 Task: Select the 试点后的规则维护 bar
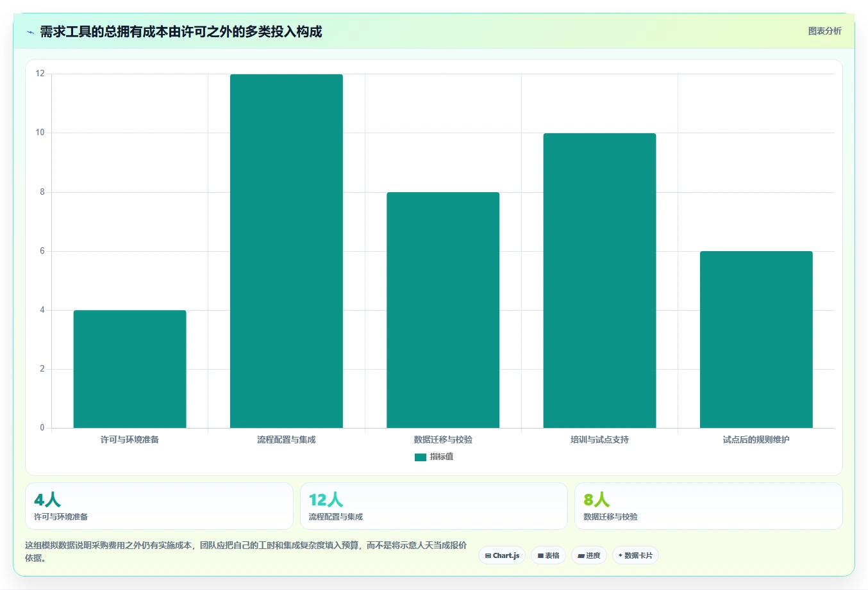(x=756, y=340)
